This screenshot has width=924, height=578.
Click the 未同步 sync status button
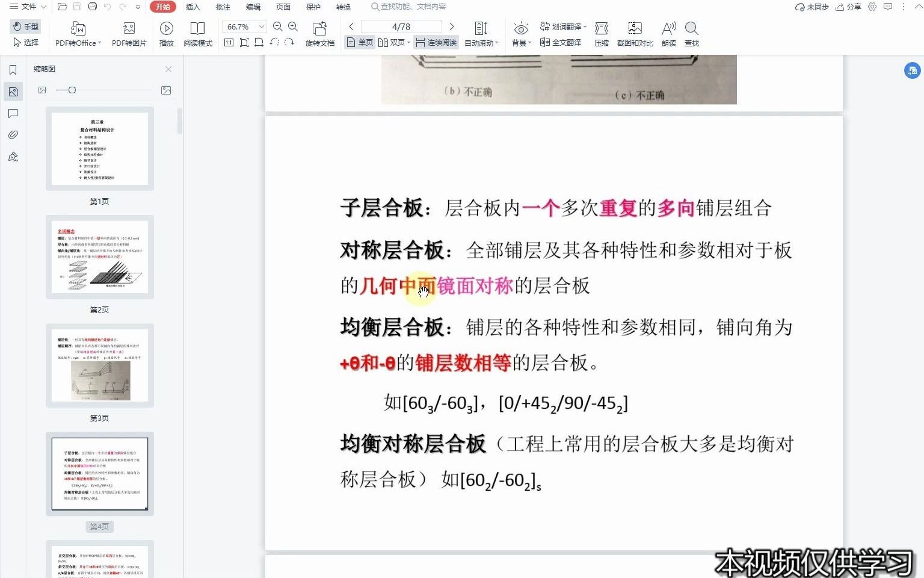pyautogui.click(x=812, y=7)
